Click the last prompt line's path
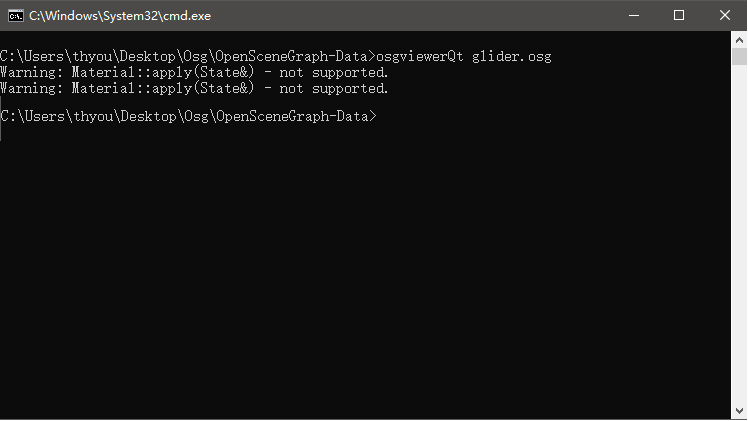Image resolution: width=748 pixels, height=421 pixels. (x=185, y=117)
